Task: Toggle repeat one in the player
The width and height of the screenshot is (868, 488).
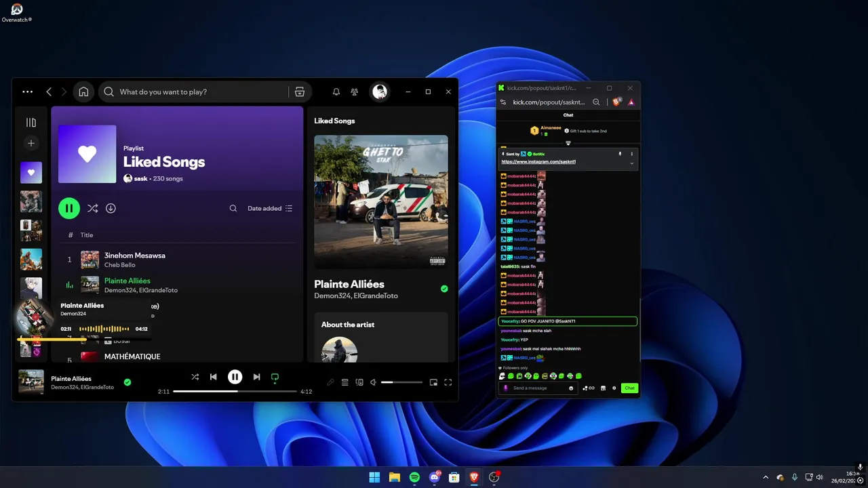Action: point(275,377)
